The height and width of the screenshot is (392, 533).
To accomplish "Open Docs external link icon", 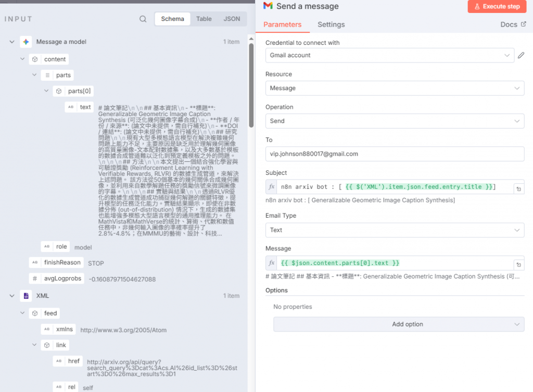I will point(524,24).
